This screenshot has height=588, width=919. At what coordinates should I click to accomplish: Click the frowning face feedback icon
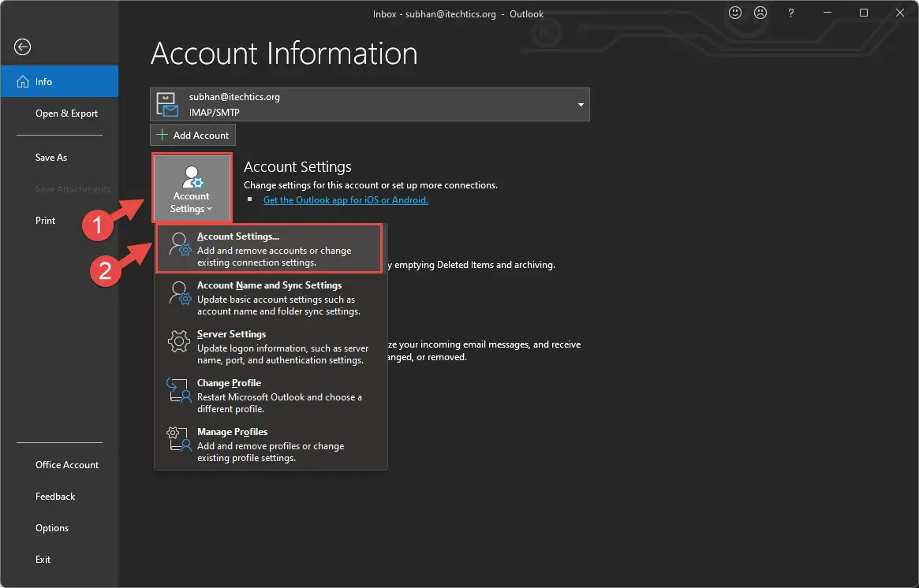coord(760,13)
